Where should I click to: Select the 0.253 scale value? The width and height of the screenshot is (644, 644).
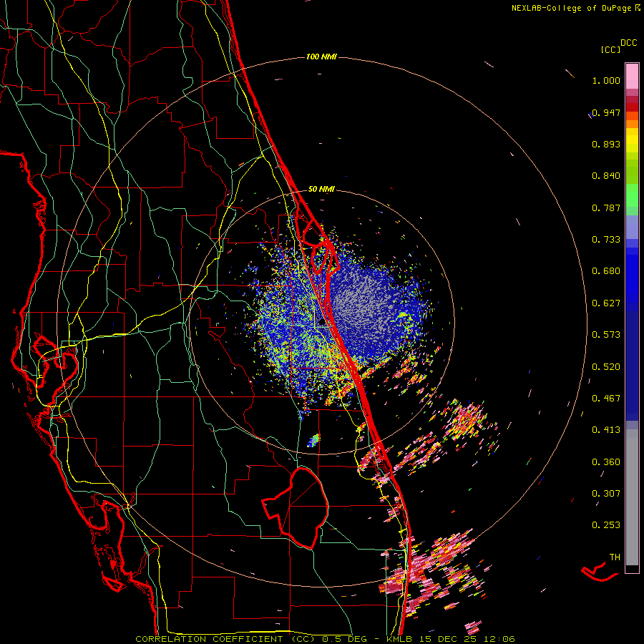pos(606,526)
